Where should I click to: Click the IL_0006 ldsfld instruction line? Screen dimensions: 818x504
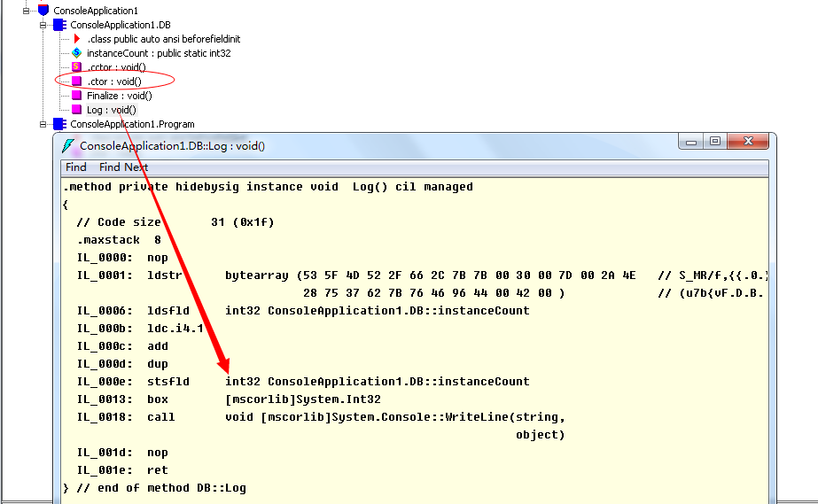click(x=303, y=311)
